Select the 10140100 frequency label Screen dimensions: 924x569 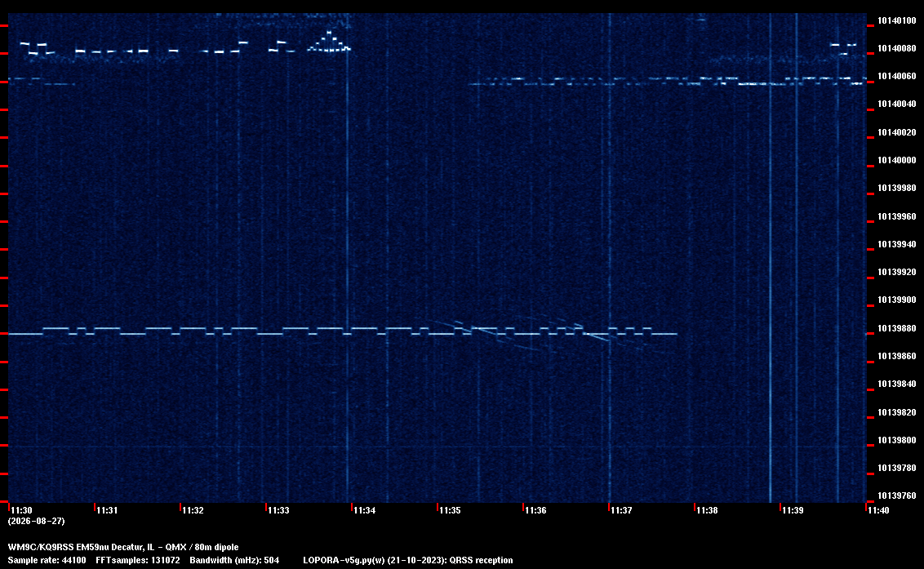tap(897, 20)
